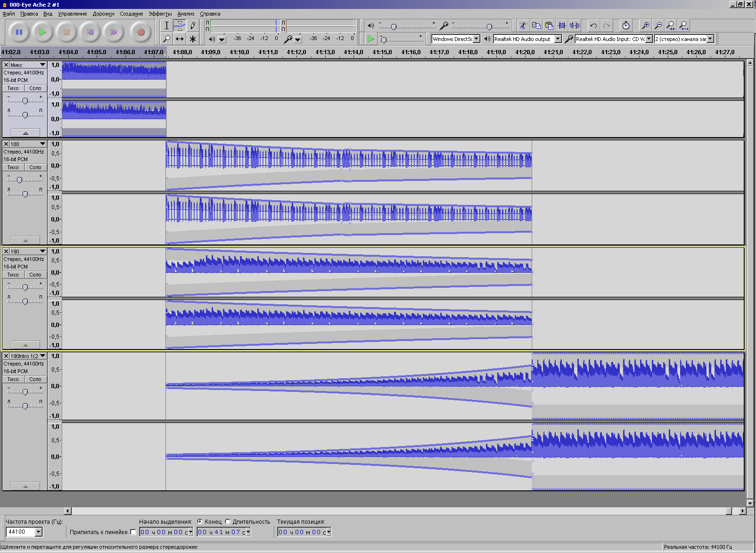Trim audio outside the selection

pyautogui.click(x=562, y=25)
